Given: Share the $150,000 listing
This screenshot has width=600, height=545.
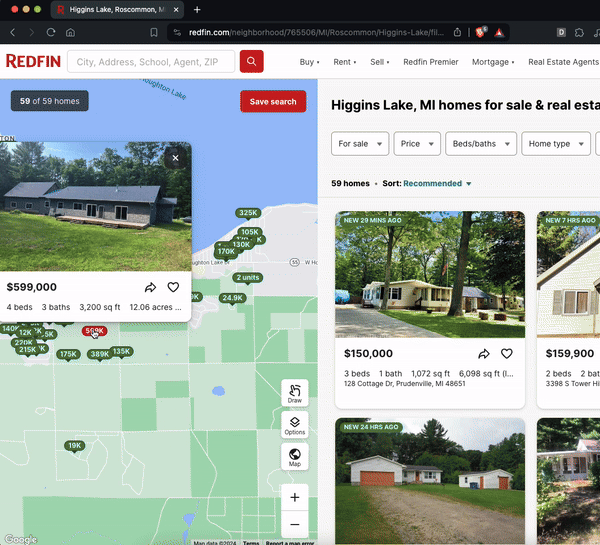Looking at the screenshot, I should [x=484, y=354].
